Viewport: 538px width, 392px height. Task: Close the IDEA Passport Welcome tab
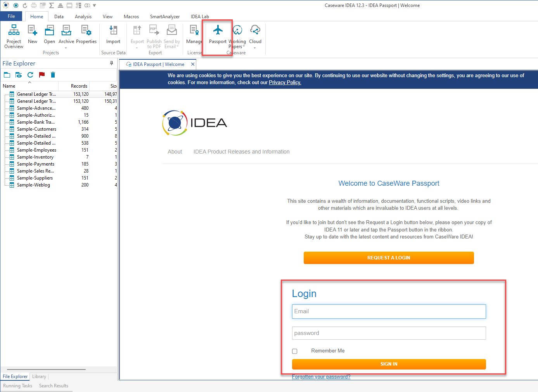click(193, 64)
